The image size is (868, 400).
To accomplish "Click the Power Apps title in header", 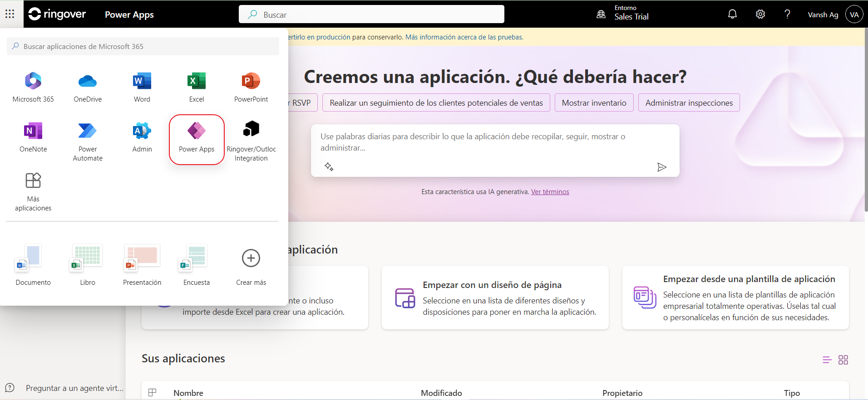I will click(x=129, y=15).
